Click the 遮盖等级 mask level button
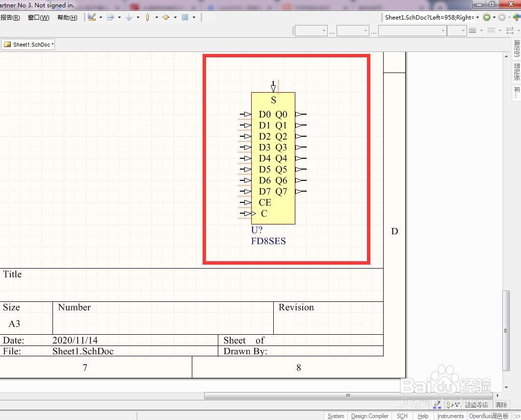This screenshot has width=521, height=420. pos(476,405)
